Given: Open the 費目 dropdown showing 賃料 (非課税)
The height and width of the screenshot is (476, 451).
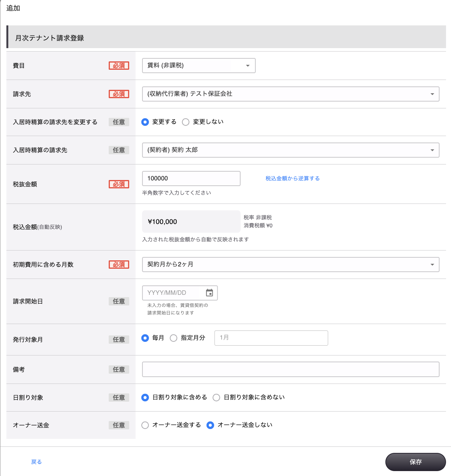Looking at the screenshot, I should click(199, 66).
